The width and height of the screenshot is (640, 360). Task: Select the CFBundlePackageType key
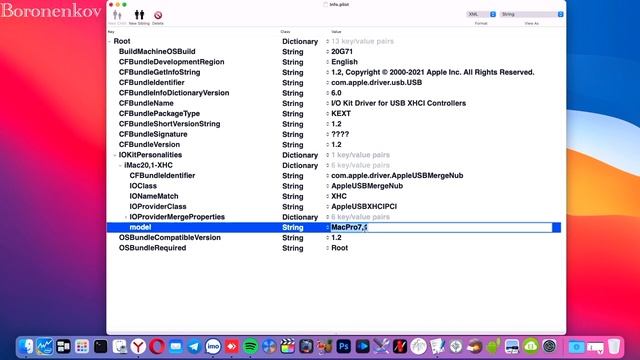(159, 113)
